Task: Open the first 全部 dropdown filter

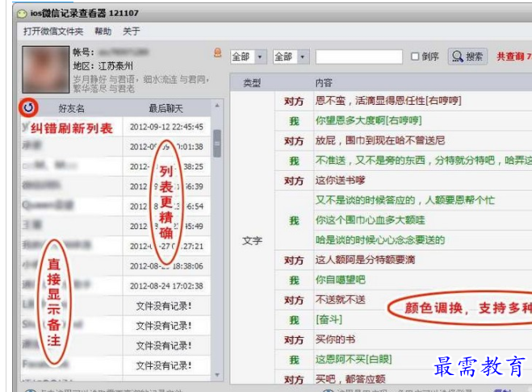Action: point(249,56)
